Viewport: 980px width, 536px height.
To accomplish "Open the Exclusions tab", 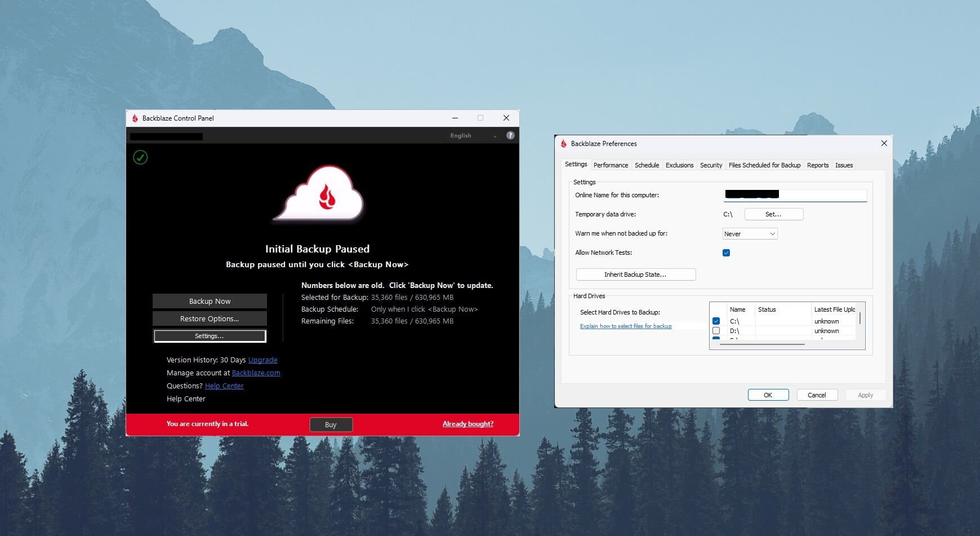I will 679,165.
